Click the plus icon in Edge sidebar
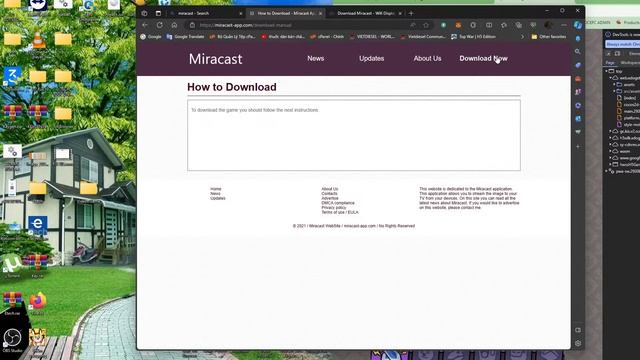The width and height of the screenshot is (640, 360). click(578, 146)
